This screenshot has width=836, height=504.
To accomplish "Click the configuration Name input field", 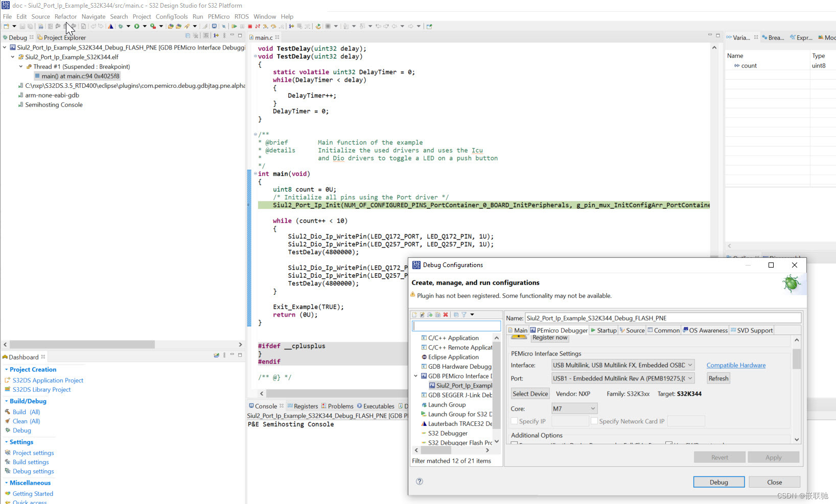I will [x=663, y=318].
